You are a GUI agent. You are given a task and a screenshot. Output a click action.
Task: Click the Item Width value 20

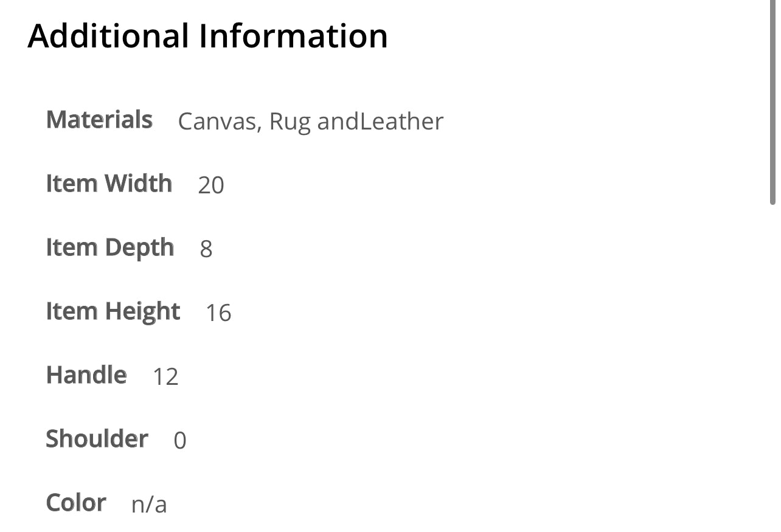point(211,185)
